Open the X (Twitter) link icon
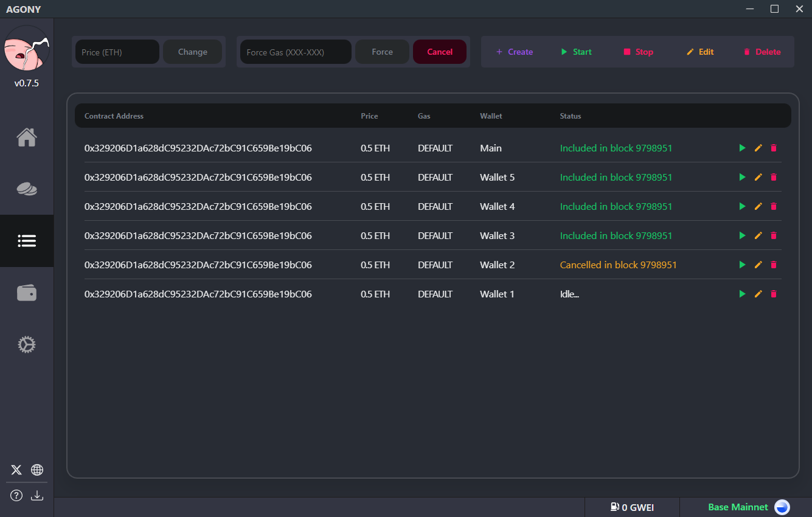This screenshot has width=812, height=517. coord(16,470)
